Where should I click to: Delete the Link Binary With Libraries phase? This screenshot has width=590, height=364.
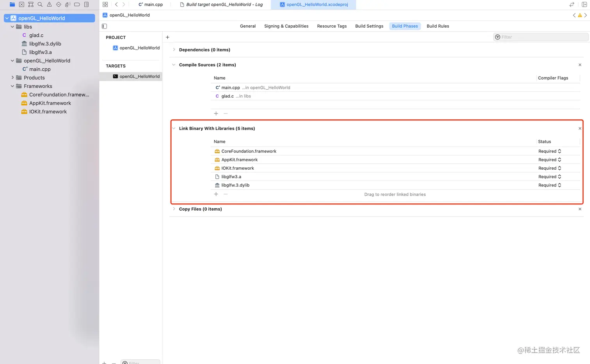click(x=580, y=128)
